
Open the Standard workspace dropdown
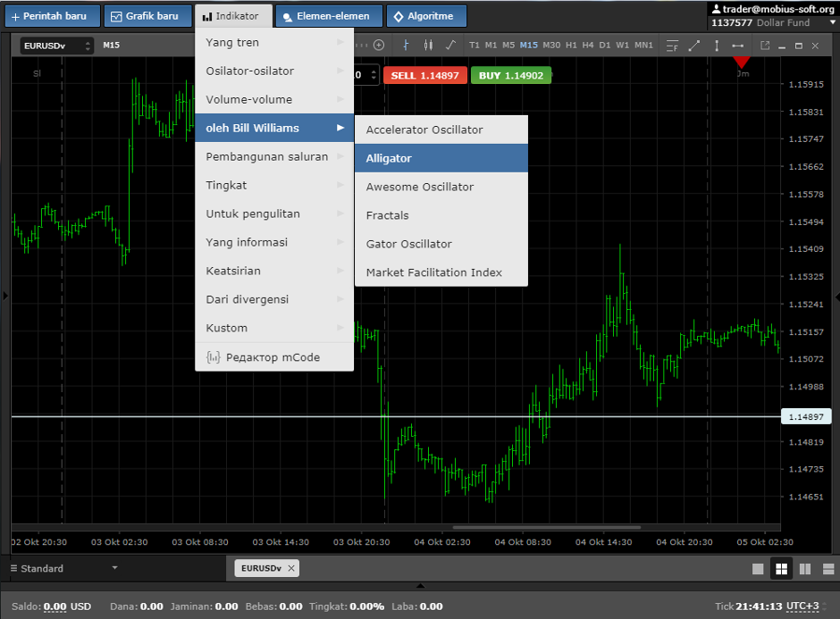pos(63,568)
